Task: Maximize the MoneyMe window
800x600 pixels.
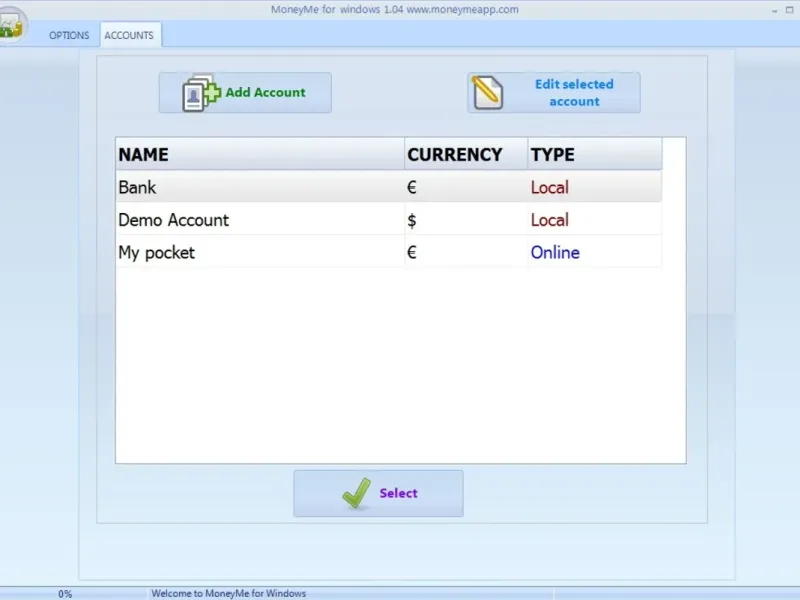Action: 790,10
